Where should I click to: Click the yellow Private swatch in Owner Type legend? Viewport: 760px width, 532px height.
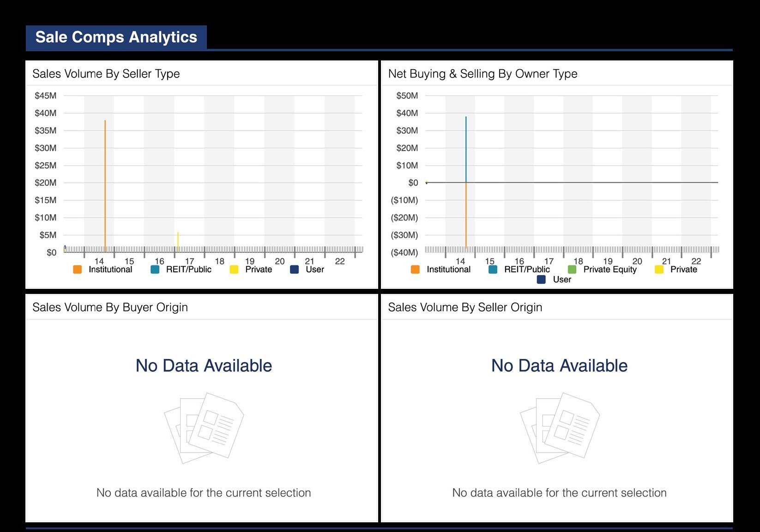coord(659,269)
